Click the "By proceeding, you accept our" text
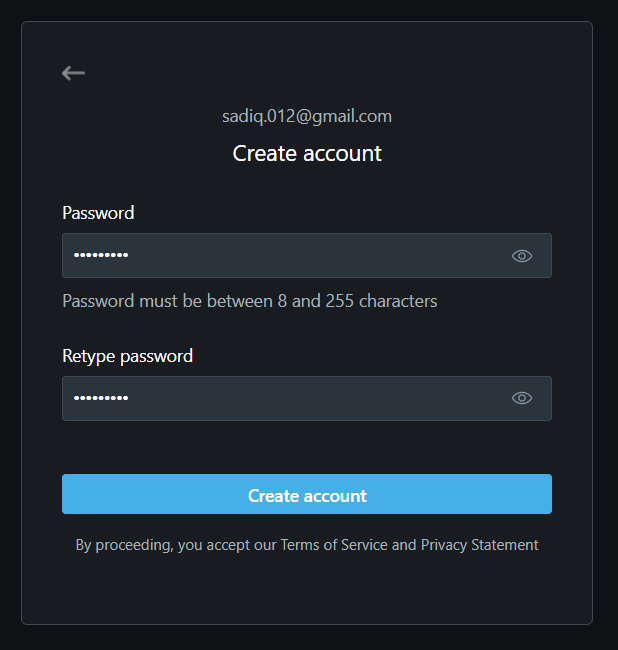The height and width of the screenshot is (650, 618). pos(176,545)
